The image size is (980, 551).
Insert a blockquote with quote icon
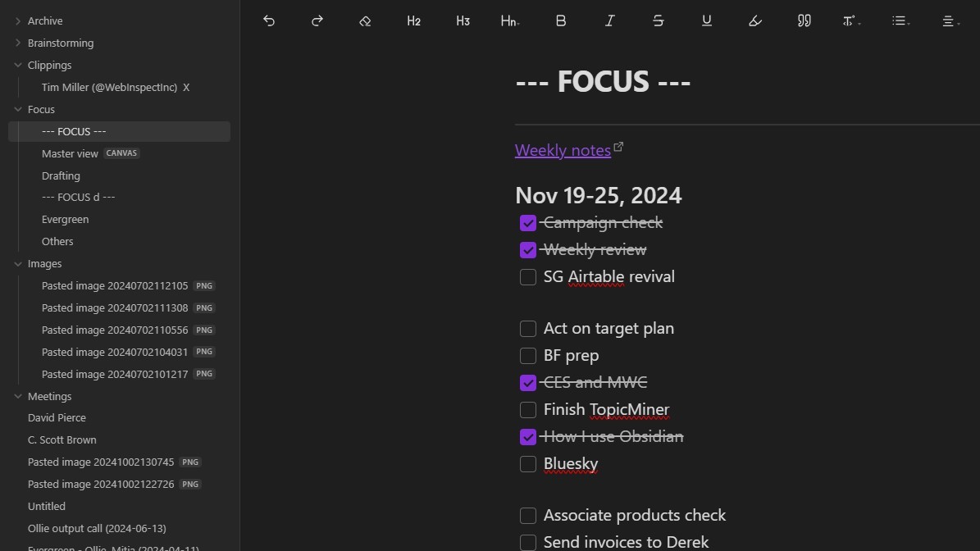804,21
